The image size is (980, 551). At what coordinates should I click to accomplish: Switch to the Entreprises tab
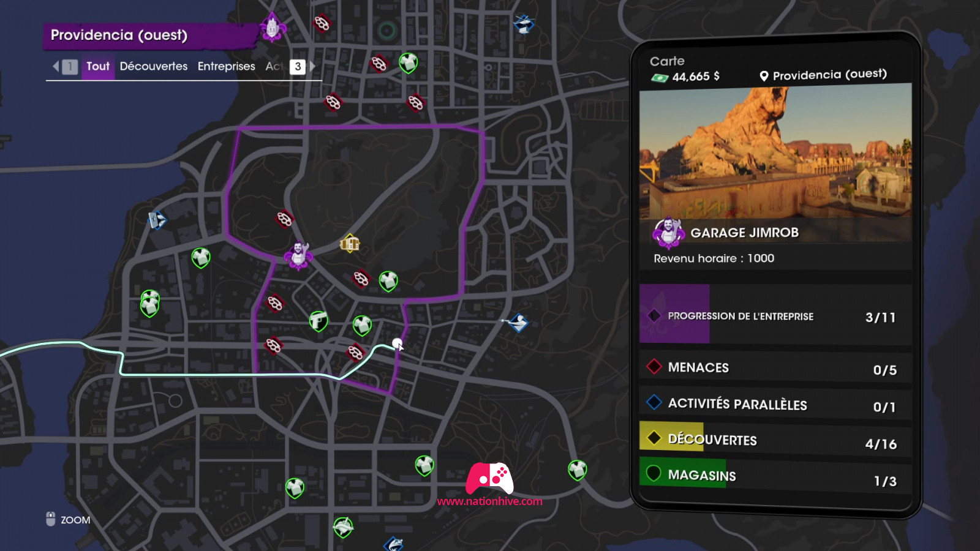226,66
